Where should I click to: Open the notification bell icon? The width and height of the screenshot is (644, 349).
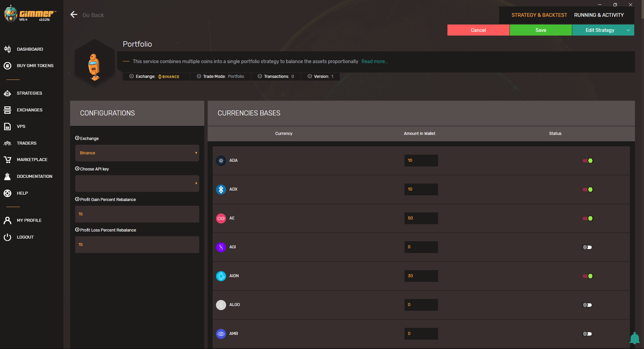click(634, 338)
